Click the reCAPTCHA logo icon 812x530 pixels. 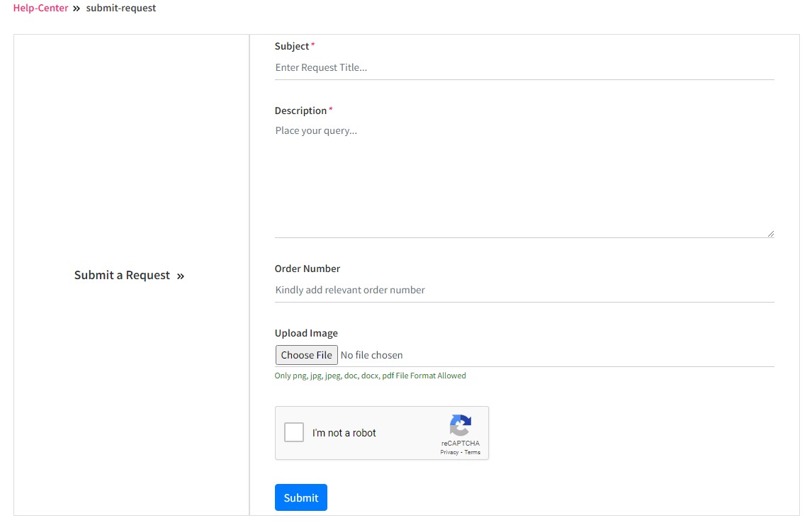pyautogui.click(x=461, y=425)
